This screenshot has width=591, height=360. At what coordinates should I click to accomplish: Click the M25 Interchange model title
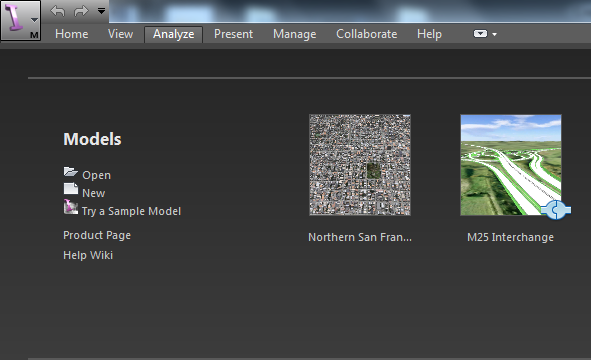tap(510, 237)
